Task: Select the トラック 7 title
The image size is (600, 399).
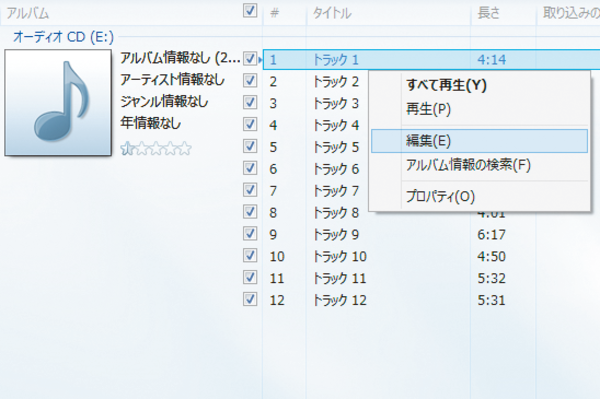Action: [x=336, y=191]
